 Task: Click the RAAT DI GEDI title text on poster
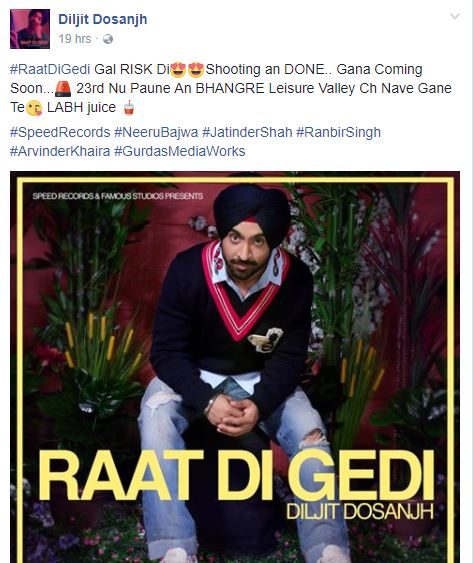point(236,475)
